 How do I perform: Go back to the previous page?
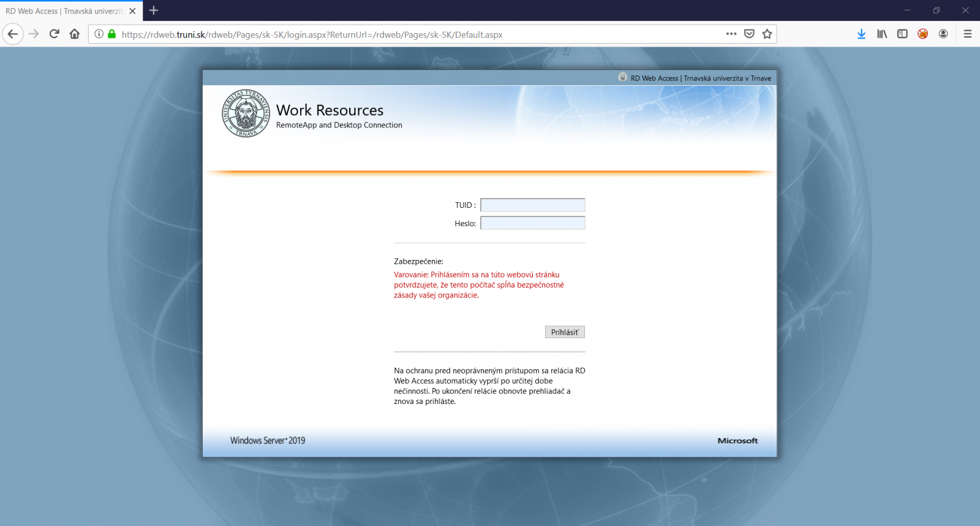pos(13,34)
